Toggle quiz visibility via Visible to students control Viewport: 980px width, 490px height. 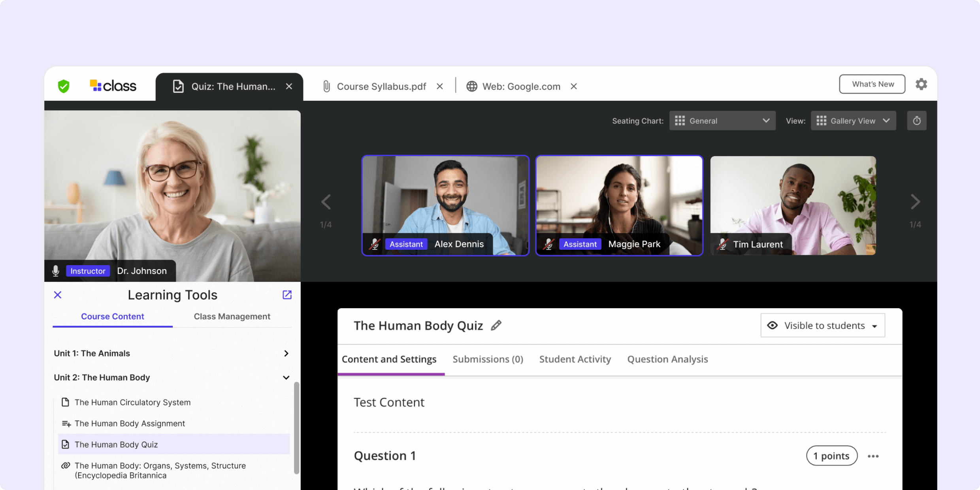(823, 325)
